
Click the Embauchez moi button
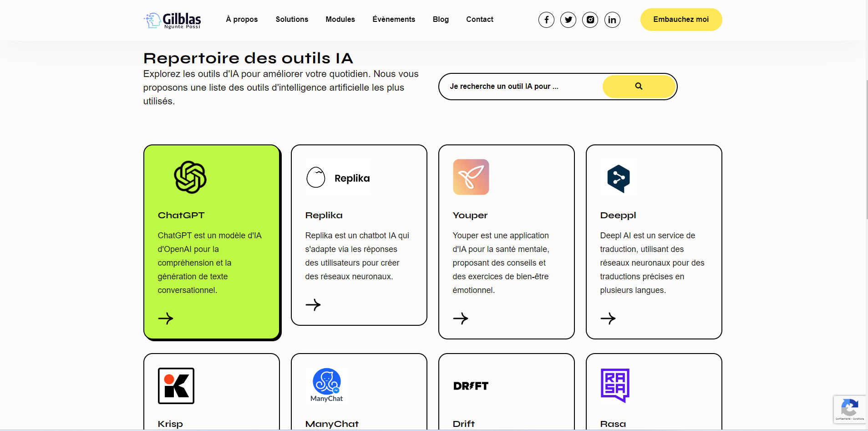681,20
